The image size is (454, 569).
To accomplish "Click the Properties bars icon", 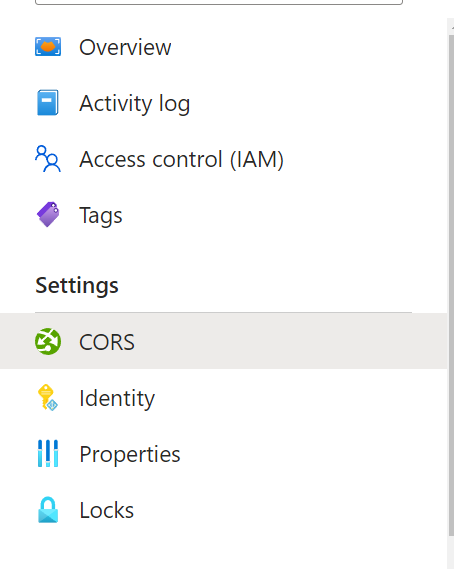I will click(x=48, y=454).
